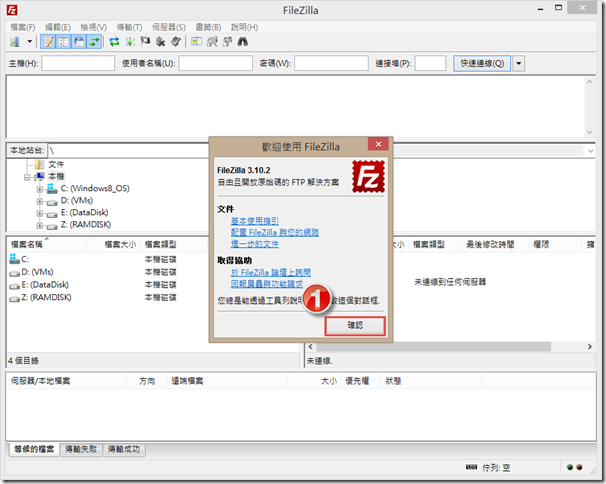Click the 使用者名稱(U) username input field
Viewport: 606px width, 484px height.
(x=216, y=63)
